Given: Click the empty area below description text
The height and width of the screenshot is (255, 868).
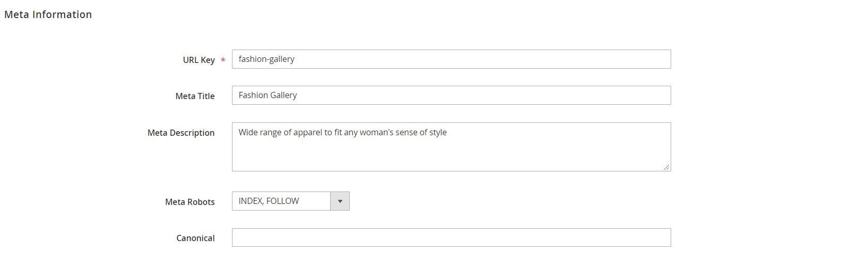Looking at the screenshot, I should (x=452, y=155).
